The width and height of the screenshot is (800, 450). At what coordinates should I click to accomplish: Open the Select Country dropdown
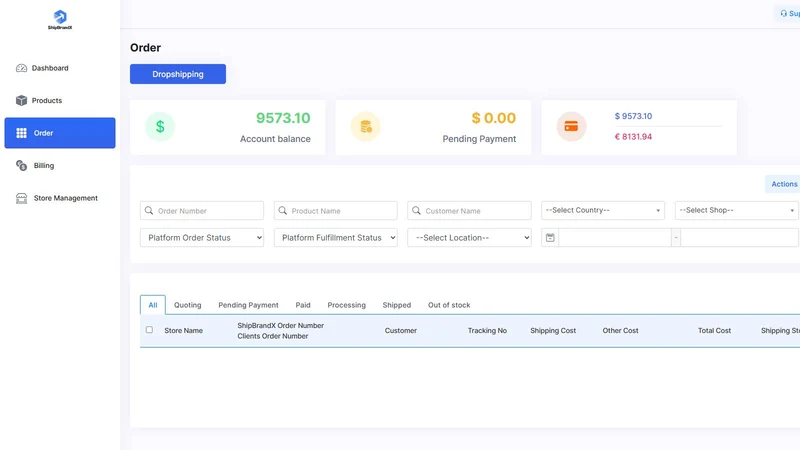tap(603, 210)
